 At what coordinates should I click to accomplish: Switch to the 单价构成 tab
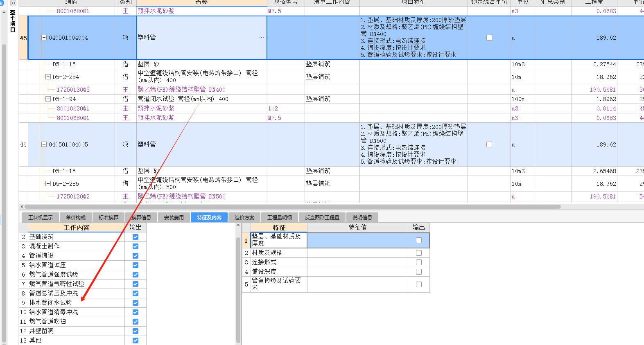76,217
